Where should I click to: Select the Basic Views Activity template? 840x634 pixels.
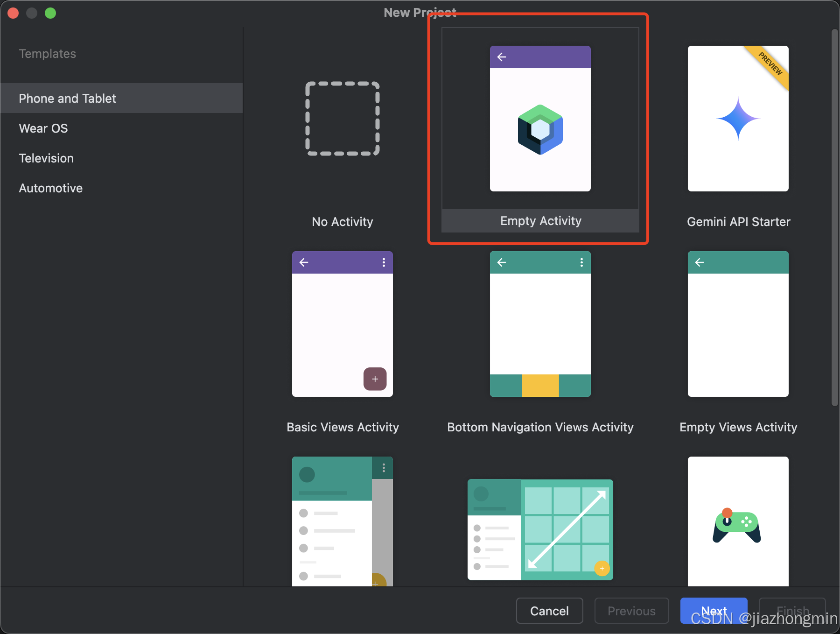(342, 324)
